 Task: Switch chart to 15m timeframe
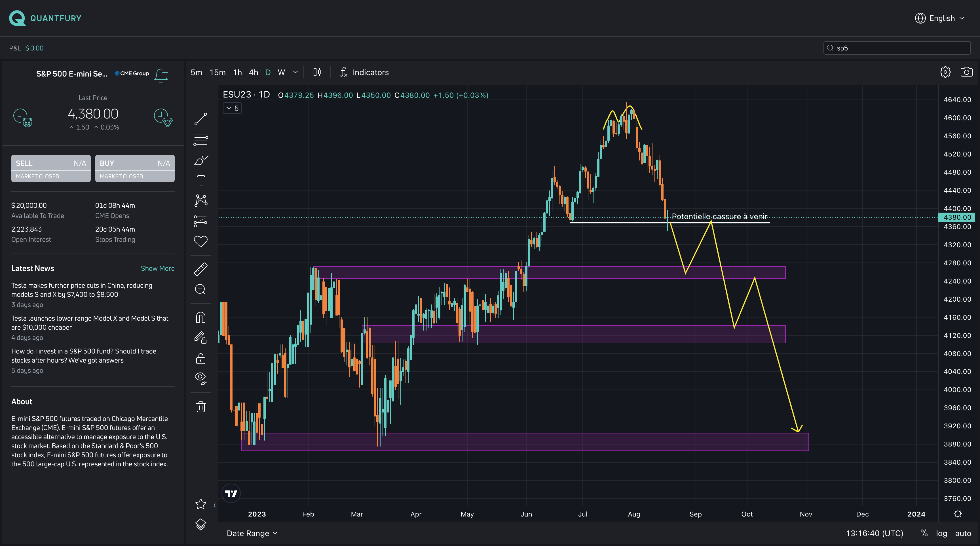217,72
